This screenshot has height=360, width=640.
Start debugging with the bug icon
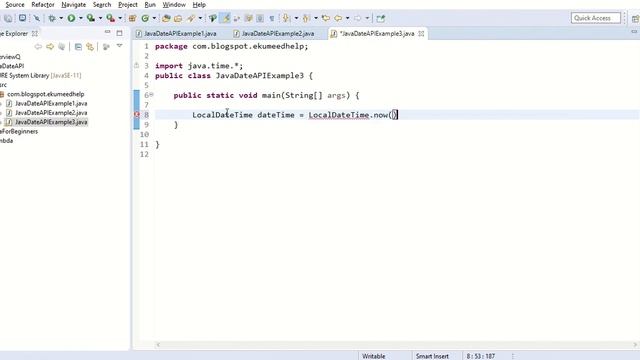[52, 18]
